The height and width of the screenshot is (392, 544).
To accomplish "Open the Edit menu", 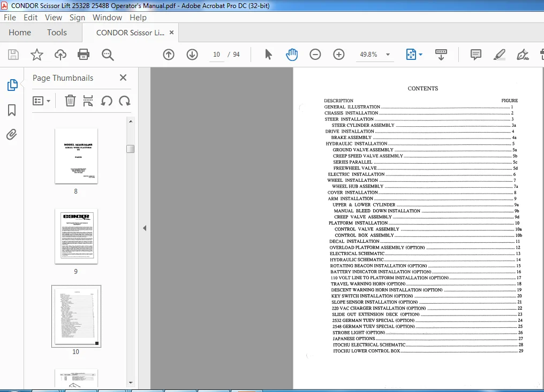I will [x=31, y=17].
